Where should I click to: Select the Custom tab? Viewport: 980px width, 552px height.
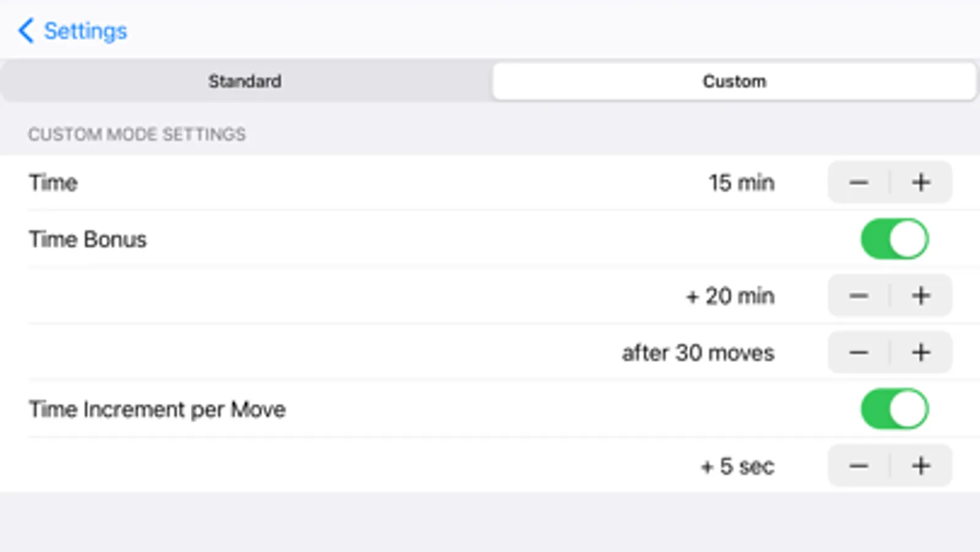pyautogui.click(x=734, y=81)
